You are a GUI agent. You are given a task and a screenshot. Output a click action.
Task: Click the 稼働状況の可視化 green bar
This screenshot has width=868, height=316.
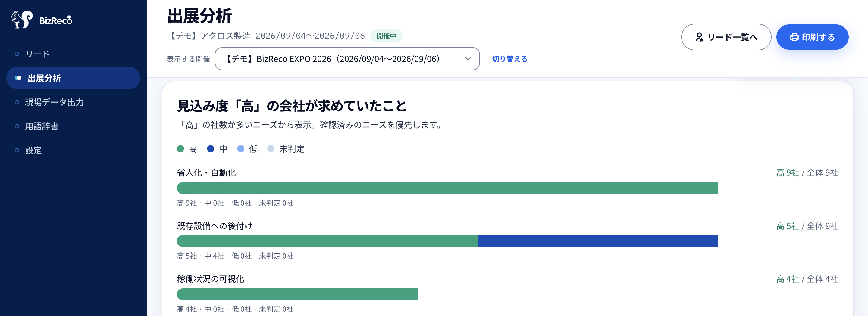[x=297, y=294]
